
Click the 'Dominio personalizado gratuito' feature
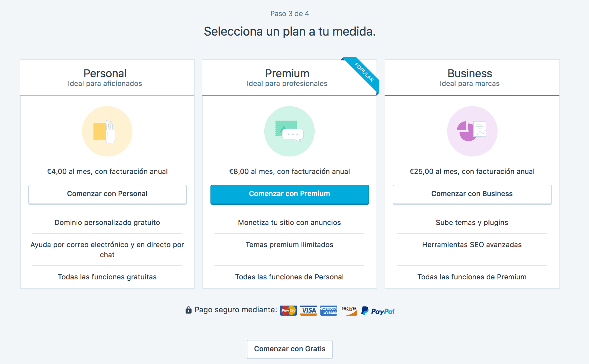(x=107, y=223)
